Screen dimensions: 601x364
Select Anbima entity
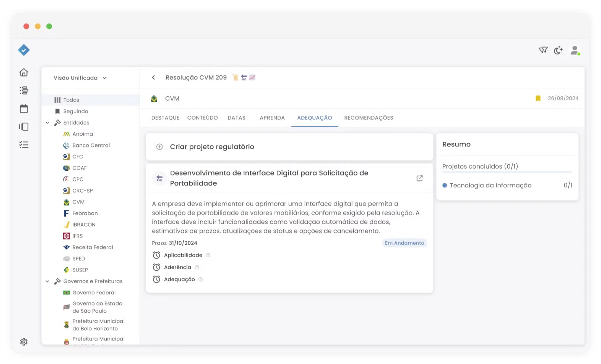pyautogui.click(x=83, y=134)
